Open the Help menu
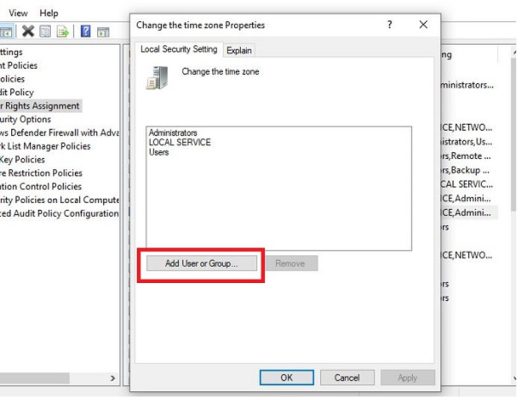521x400 pixels. pyautogui.click(x=49, y=13)
